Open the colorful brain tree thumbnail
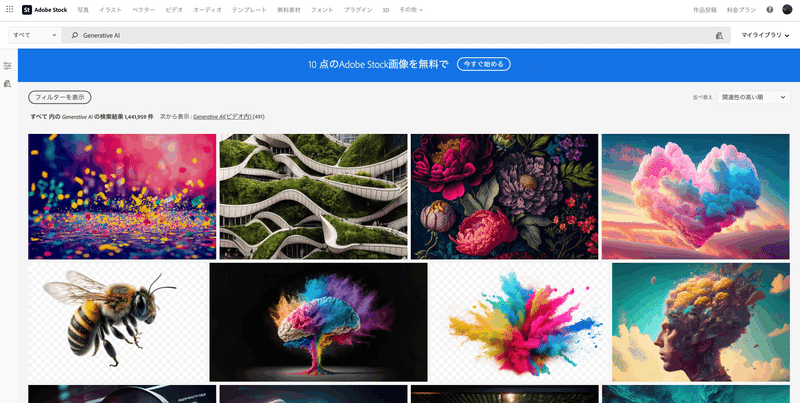The height and width of the screenshot is (403, 800). point(318,322)
